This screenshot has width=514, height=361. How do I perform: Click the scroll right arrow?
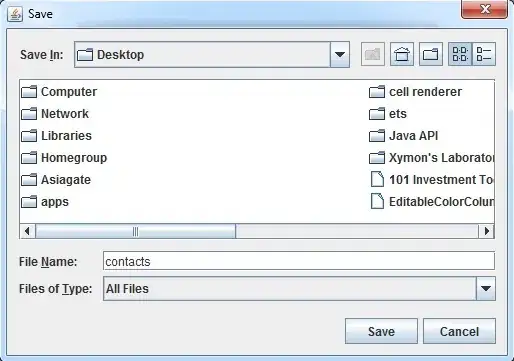pos(486,231)
